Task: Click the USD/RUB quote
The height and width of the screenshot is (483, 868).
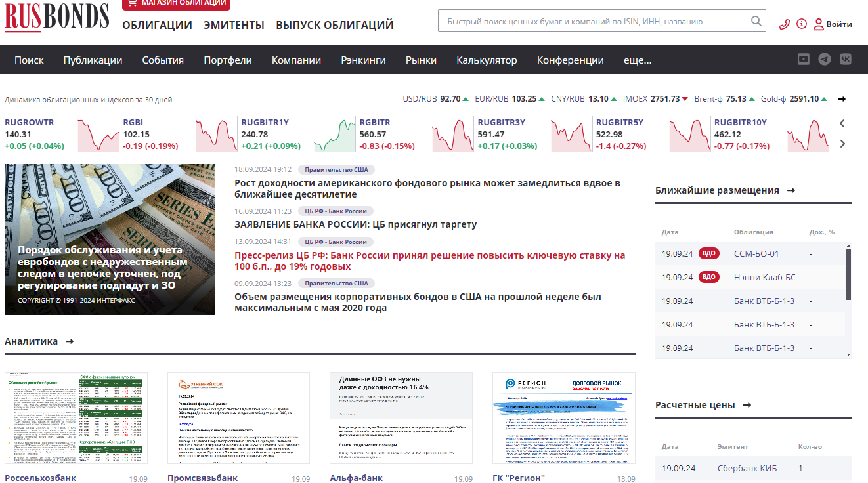Action: pos(436,99)
